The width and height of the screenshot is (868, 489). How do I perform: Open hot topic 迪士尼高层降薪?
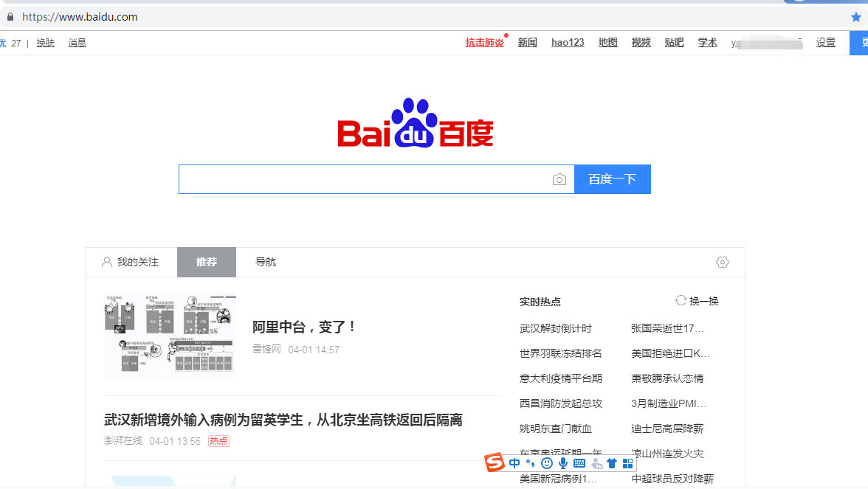[667, 429]
